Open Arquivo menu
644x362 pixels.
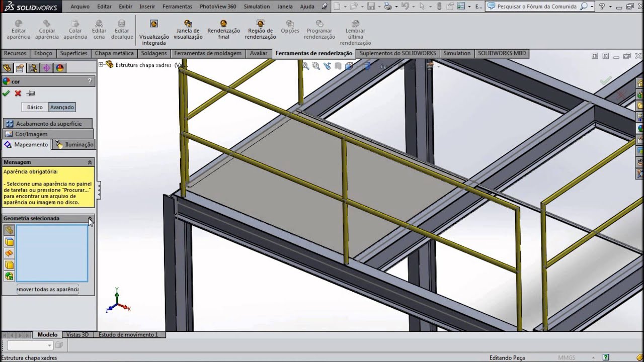click(80, 7)
